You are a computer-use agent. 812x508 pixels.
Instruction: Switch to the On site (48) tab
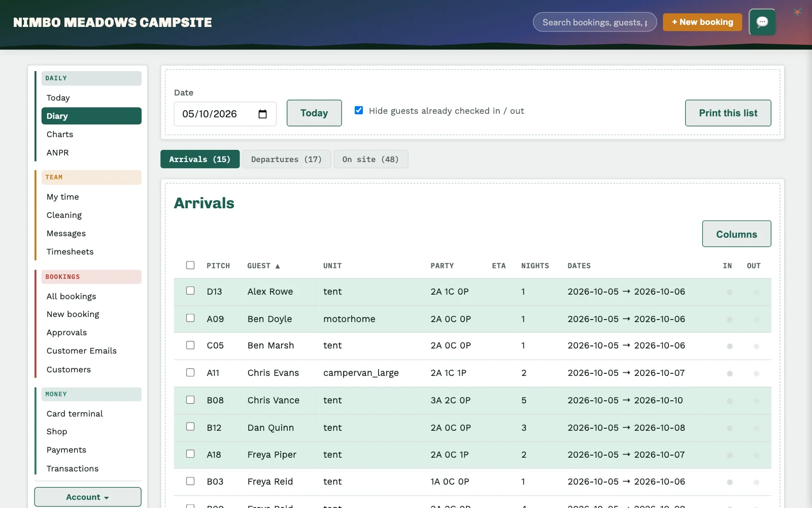click(x=370, y=159)
